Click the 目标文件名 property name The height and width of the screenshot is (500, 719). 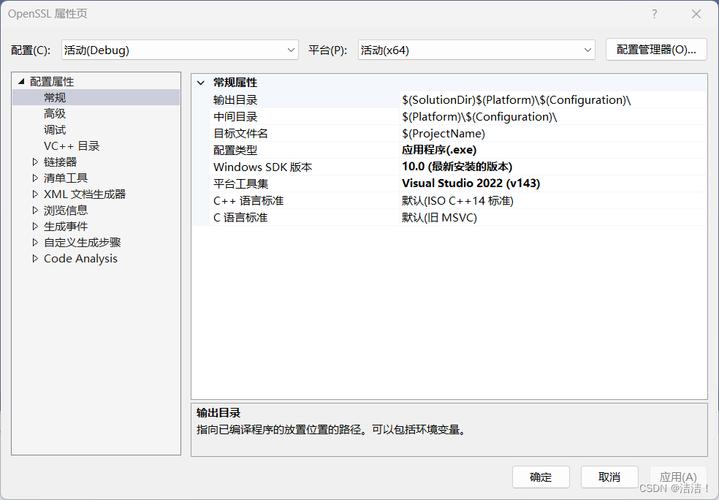240,133
